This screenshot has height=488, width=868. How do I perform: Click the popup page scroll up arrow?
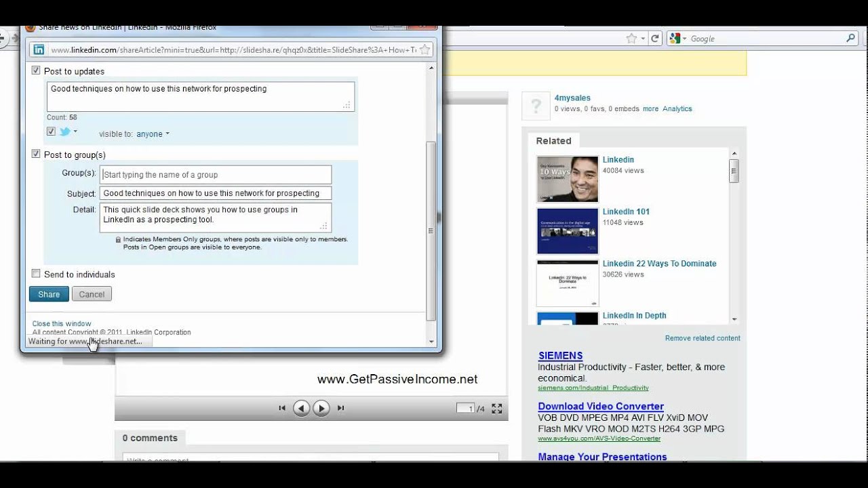431,67
